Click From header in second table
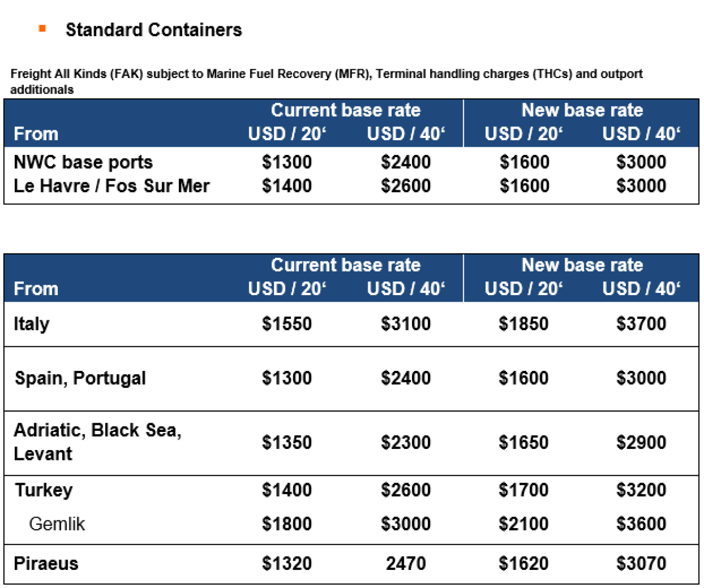Image resolution: width=704 pixels, height=588 pixels. point(36,289)
